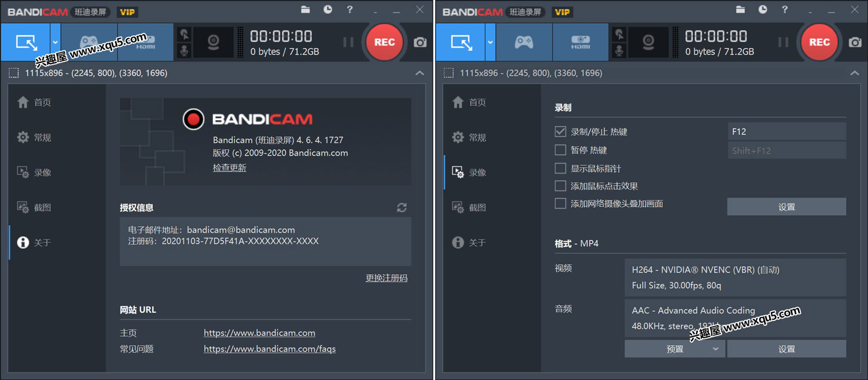Viewport: 868px width, 380px height.
Task: Open https://www.bandicam.com homepage link
Action: coord(260,333)
